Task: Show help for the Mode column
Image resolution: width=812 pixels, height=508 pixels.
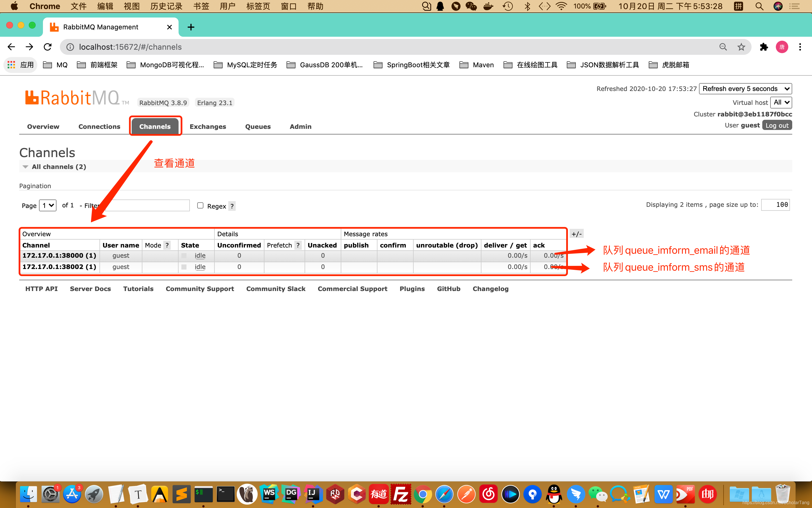Action: [167, 245]
